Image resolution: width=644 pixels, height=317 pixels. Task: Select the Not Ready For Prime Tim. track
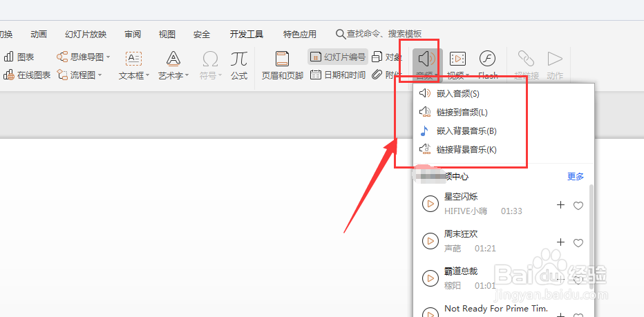click(x=496, y=309)
